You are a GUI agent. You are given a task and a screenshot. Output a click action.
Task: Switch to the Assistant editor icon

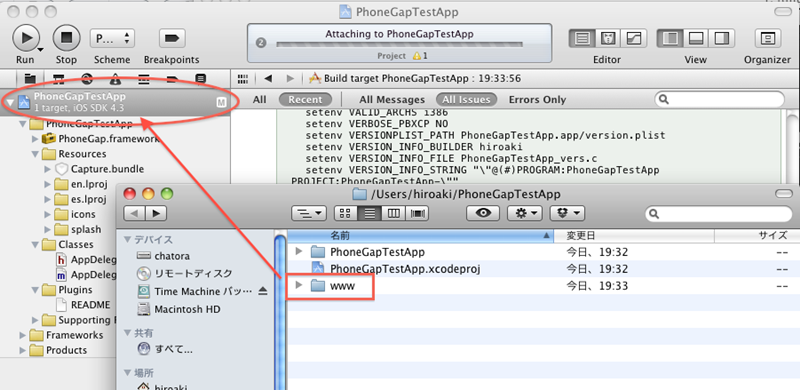(608, 38)
